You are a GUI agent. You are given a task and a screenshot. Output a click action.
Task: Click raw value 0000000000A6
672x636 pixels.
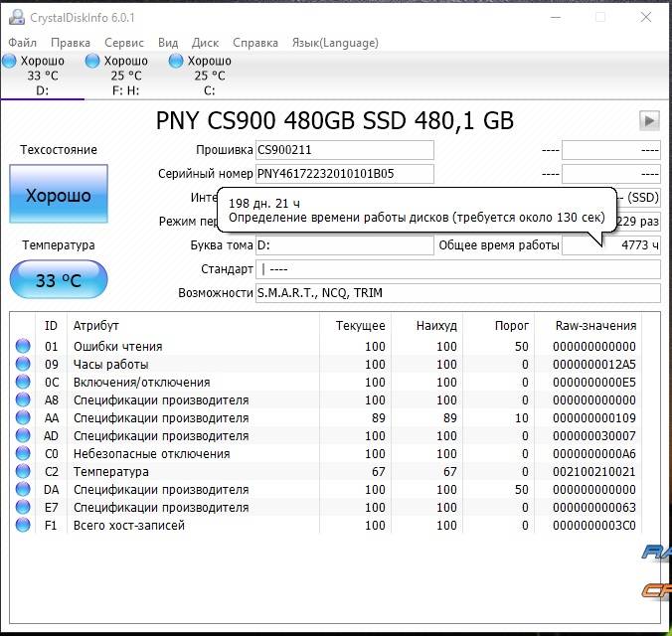click(594, 453)
